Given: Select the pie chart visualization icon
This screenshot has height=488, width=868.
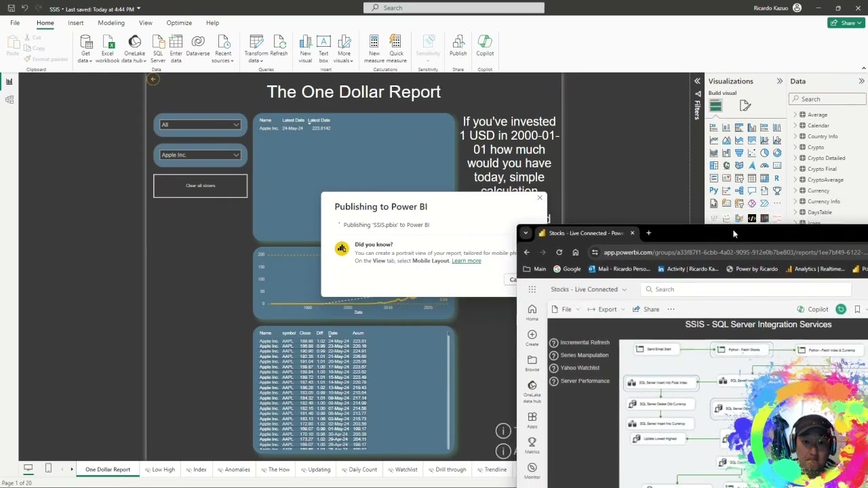Looking at the screenshot, I should pos(764,152).
